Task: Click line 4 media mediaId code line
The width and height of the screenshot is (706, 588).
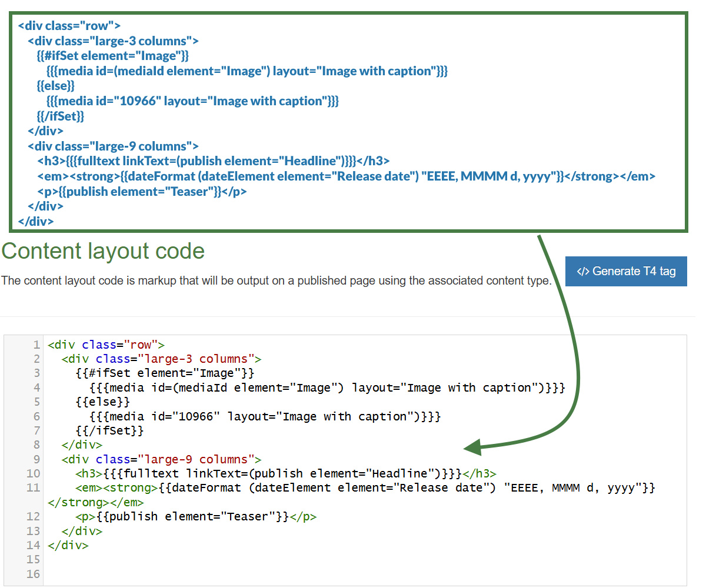Action: [327, 387]
